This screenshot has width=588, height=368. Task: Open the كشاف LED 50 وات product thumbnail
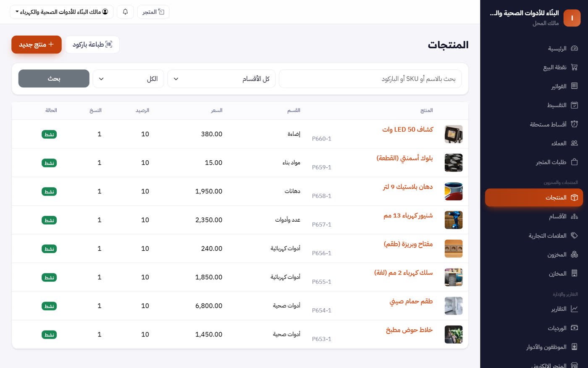point(454,134)
